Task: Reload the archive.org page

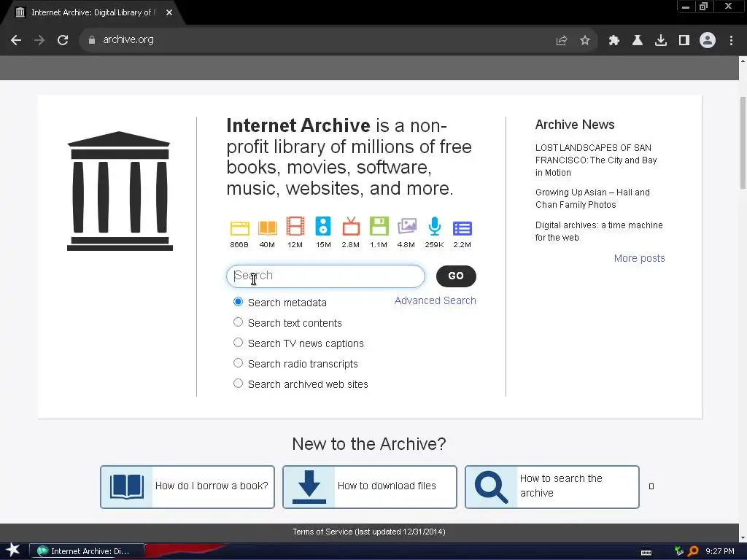Action: (63, 40)
